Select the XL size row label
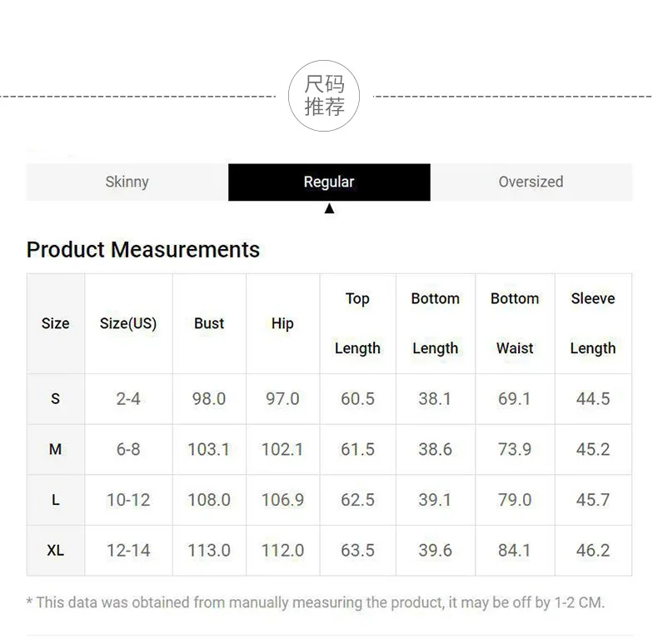This screenshot has width=658, height=644. [x=56, y=551]
